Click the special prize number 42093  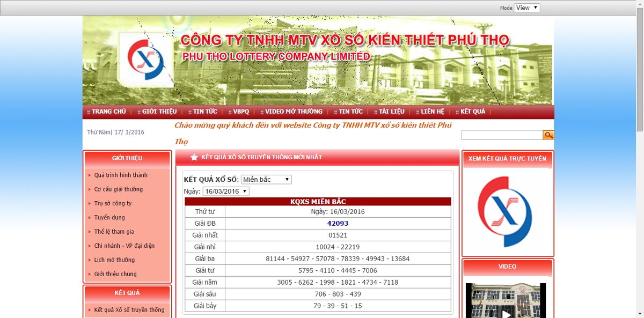click(338, 223)
